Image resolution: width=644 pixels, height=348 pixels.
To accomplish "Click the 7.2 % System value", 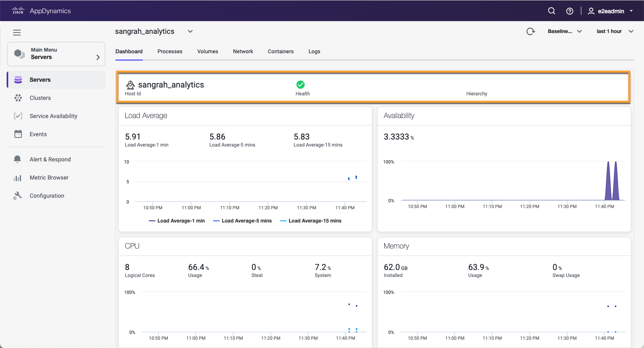I will point(323,267).
